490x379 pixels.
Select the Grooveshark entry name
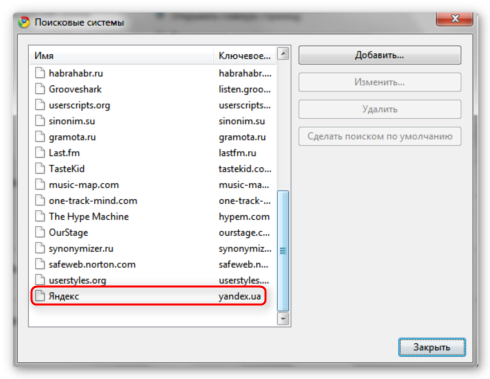click(75, 89)
